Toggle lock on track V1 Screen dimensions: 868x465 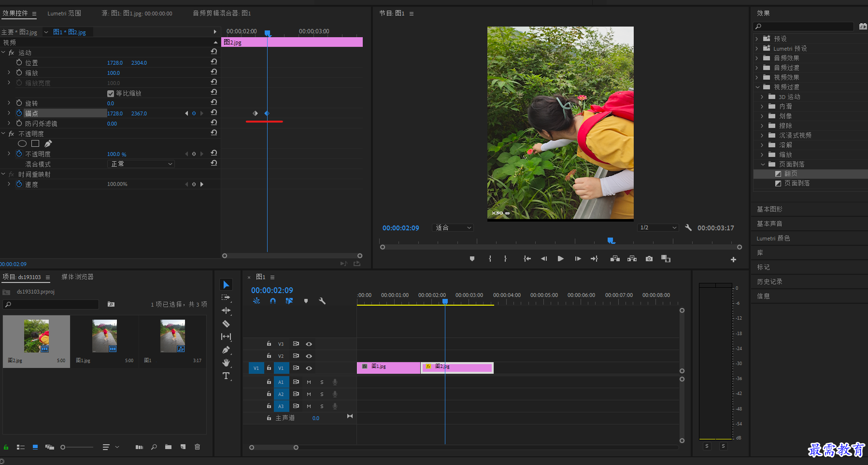269,368
